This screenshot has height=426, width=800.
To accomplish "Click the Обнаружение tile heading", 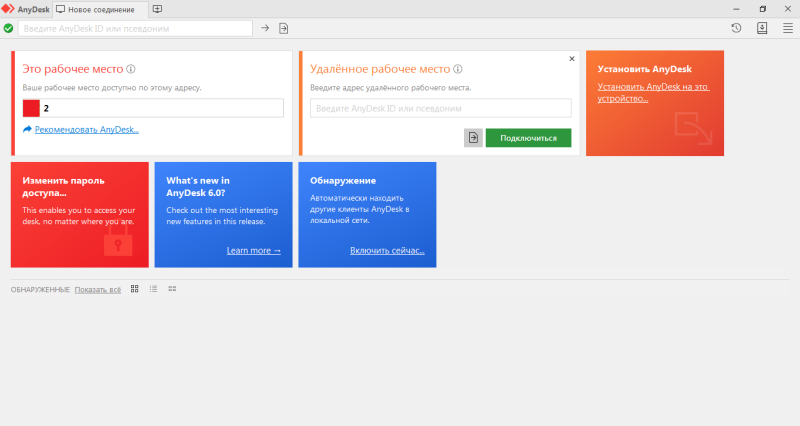I will tap(343, 181).
